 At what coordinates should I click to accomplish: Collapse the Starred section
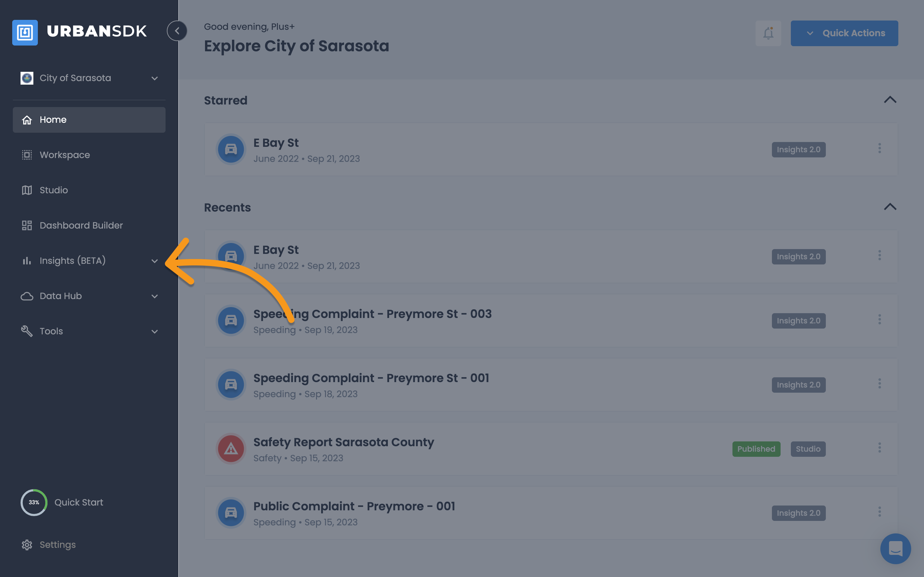pos(890,100)
